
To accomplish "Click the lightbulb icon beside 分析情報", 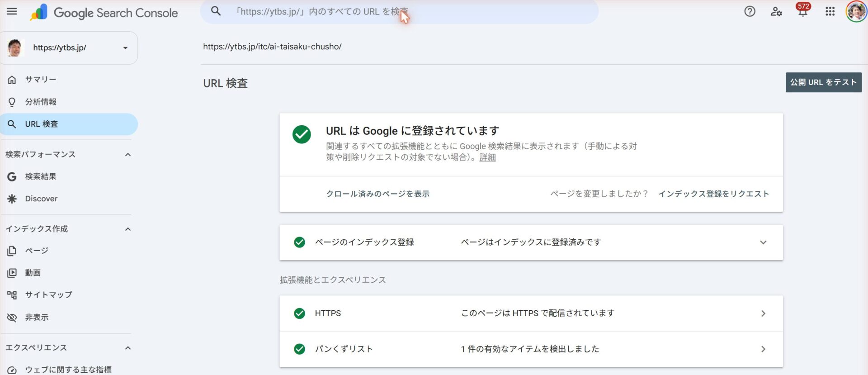I will (12, 102).
